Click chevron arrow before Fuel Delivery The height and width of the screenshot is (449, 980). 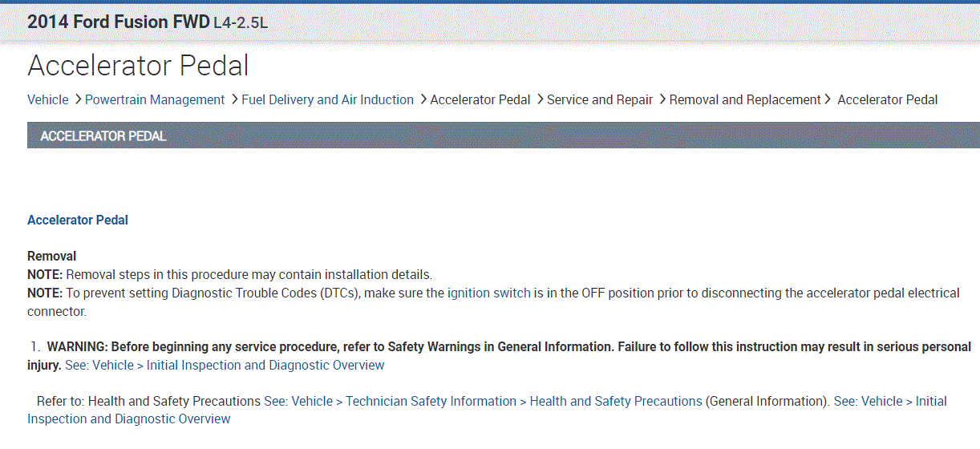tap(234, 99)
